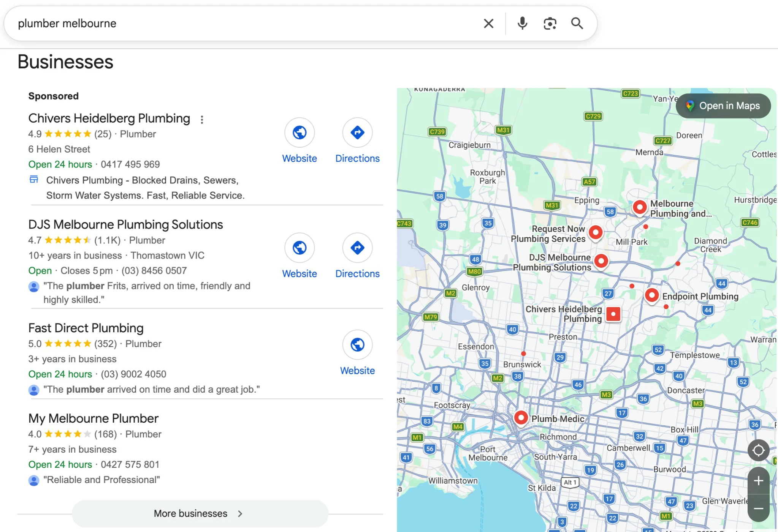Open three-dot menu beside Chivers Heidelberg Plumbing
778x532 pixels.
pyautogui.click(x=202, y=120)
